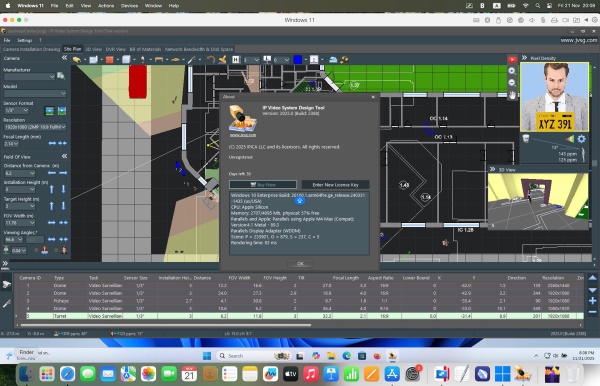Viewport: 600px width, 386px height.
Task: Open pixel density settings gear
Action: point(581,139)
